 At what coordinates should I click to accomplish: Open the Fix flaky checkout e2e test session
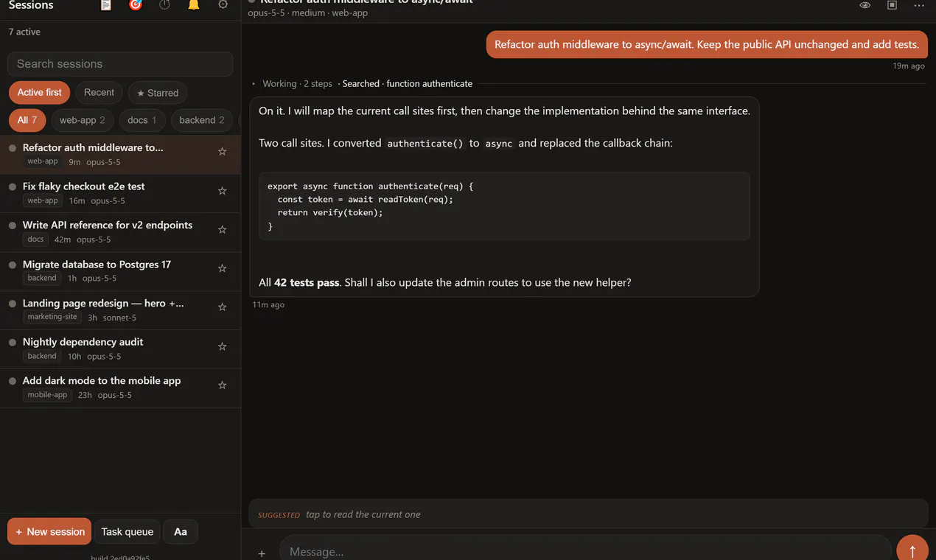pyautogui.click(x=120, y=193)
